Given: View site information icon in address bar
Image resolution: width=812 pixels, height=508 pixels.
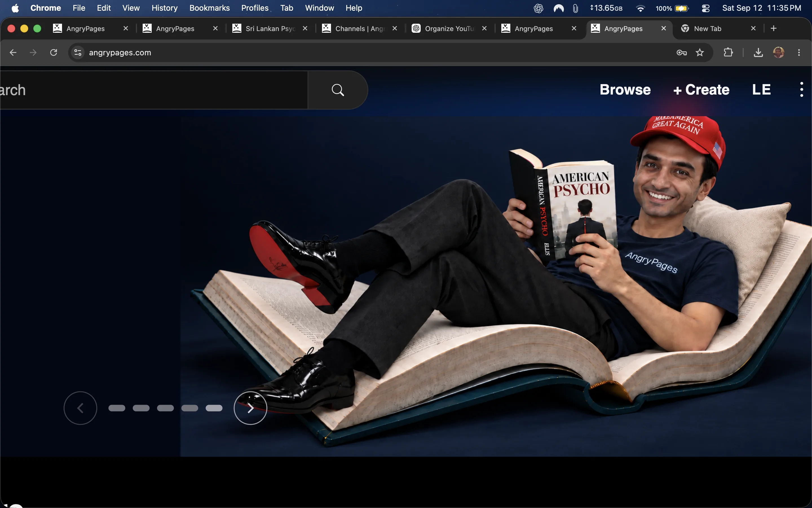Looking at the screenshot, I should tap(78, 52).
